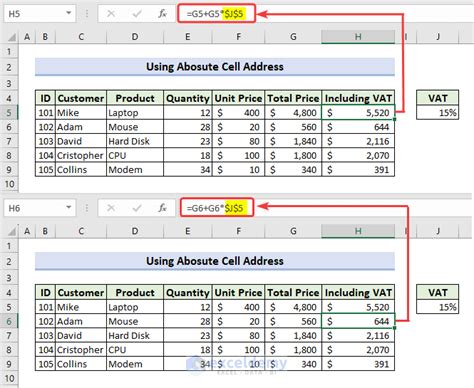
Task: Select column H header in the upper sheet
Action: tap(358, 37)
